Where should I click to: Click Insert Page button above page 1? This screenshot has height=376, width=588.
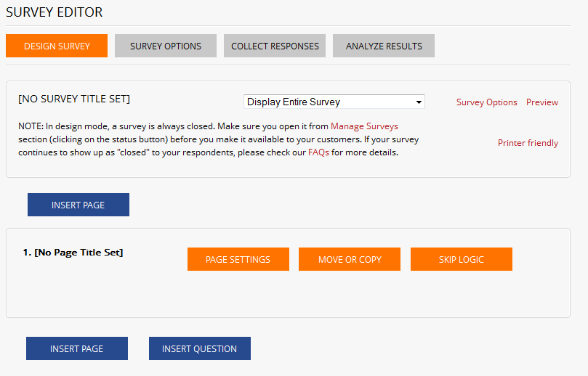(78, 205)
